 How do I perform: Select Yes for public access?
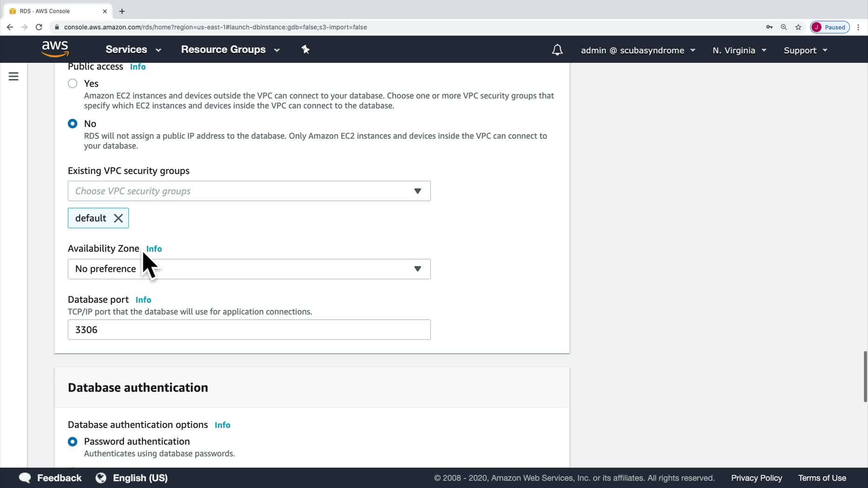pyautogui.click(x=73, y=84)
